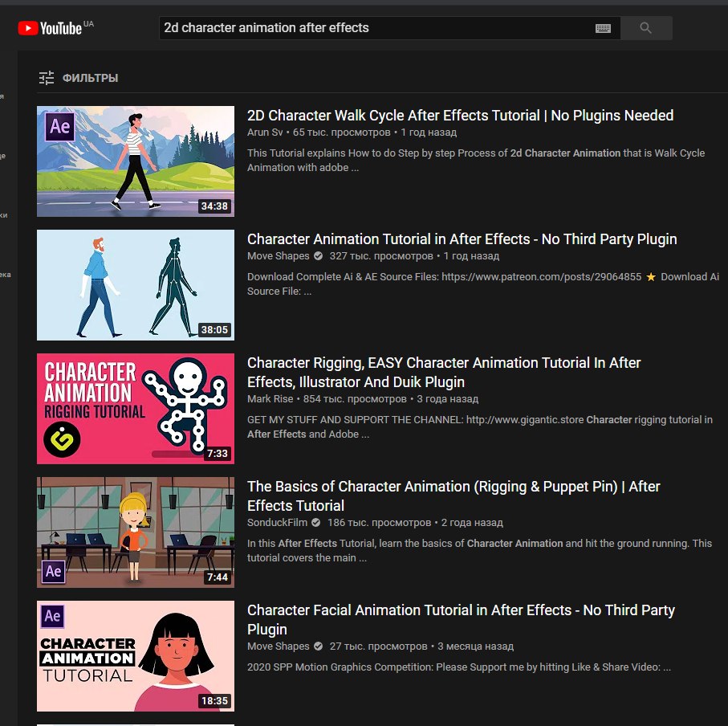Click the YouTube logo

point(50,28)
